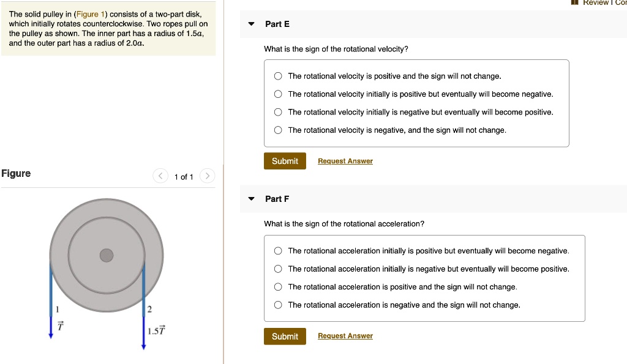Click the next figure chevron
Screen dimensions: 627x364
click(207, 176)
